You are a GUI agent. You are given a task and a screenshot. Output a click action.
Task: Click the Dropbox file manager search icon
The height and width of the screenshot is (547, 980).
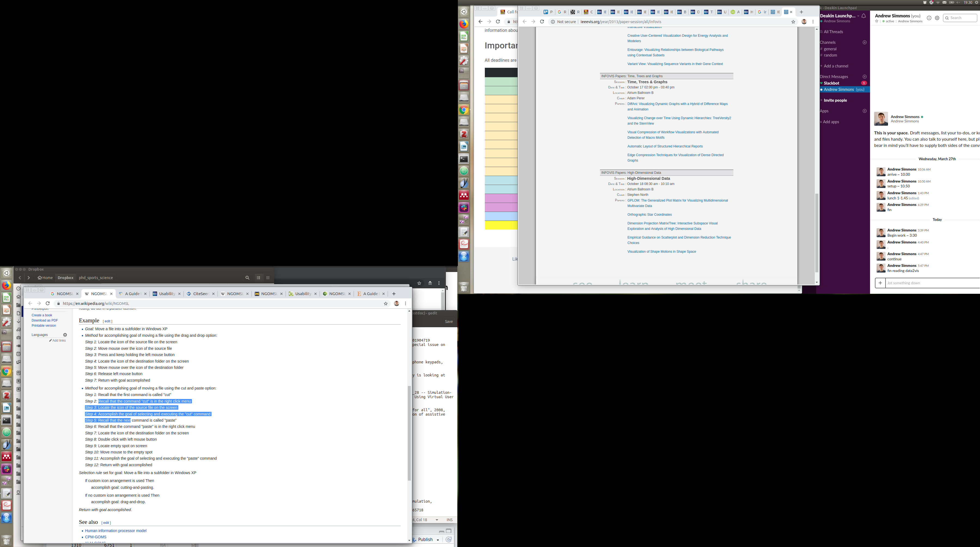click(247, 277)
